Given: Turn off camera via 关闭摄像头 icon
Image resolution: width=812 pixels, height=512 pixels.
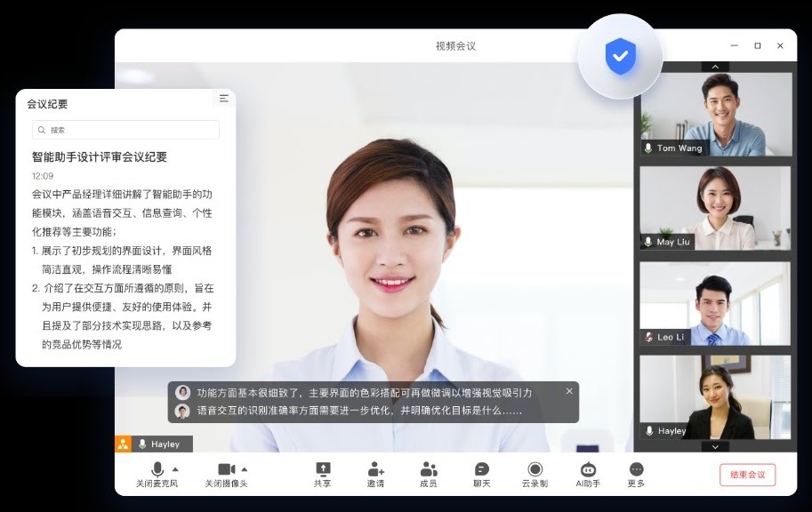Looking at the screenshot, I should [x=226, y=469].
